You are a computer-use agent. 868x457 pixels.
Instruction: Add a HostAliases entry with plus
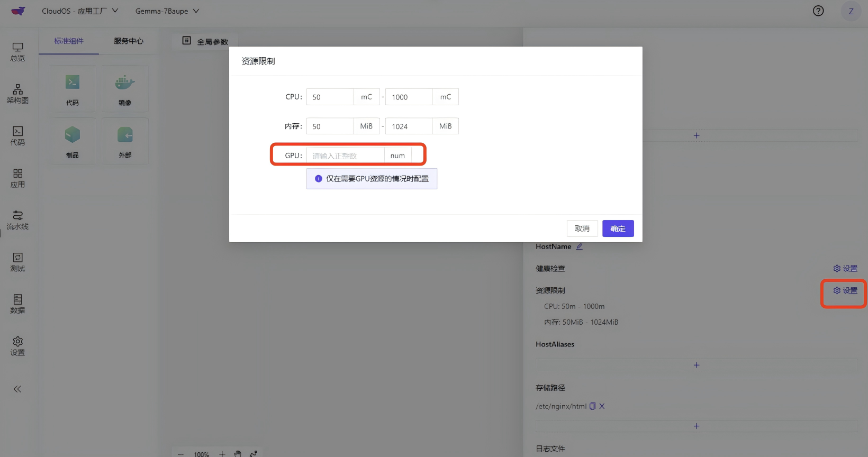[x=697, y=365]
